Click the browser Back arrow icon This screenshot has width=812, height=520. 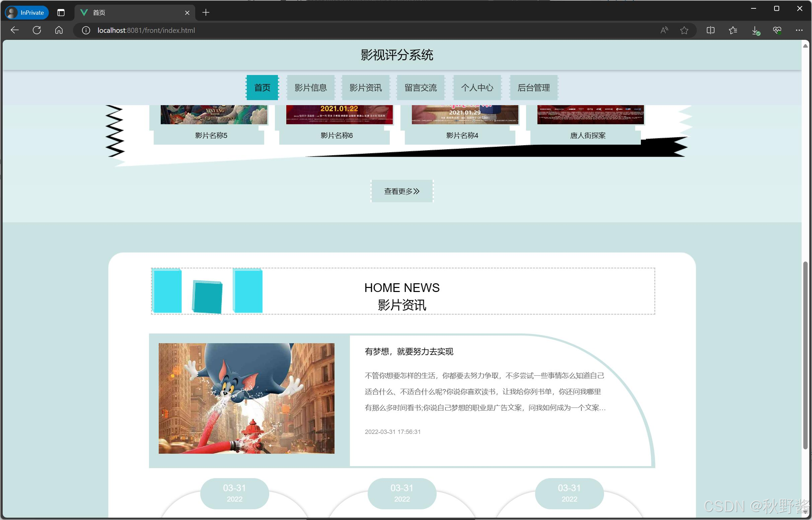[14, 30]
